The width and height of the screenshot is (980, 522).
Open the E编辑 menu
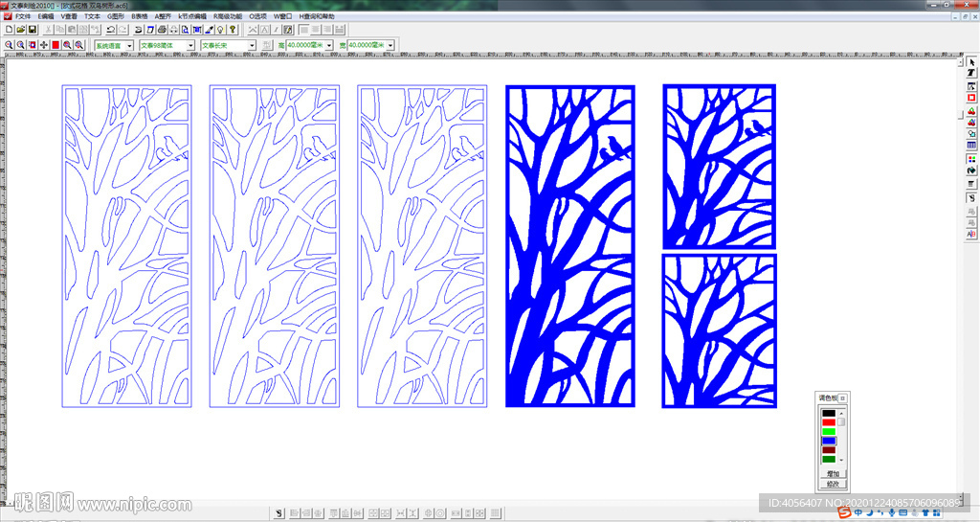pyautogui.click(x=46, y=16)
